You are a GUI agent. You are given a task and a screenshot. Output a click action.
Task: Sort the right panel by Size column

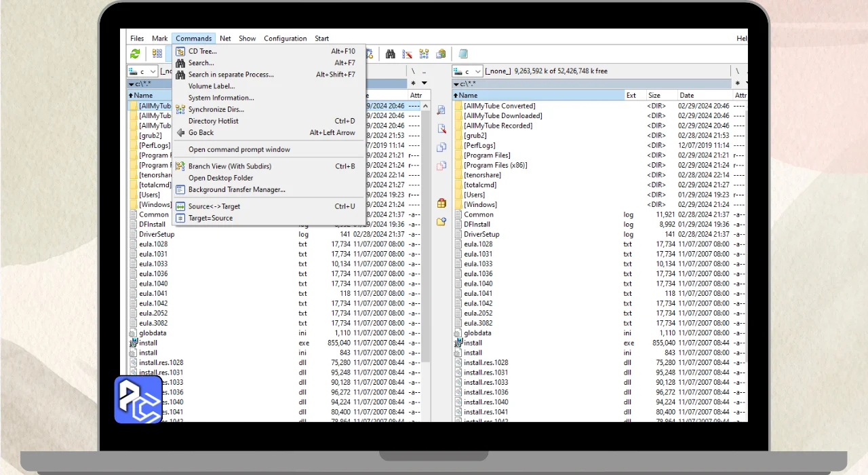(654, 96)
